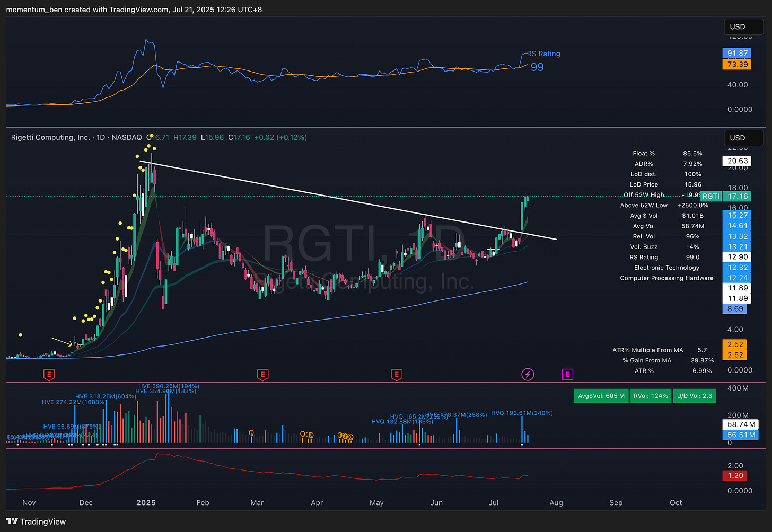Click the ATR % 6.99% row
This screenshot has height=532, width=772.
tap(673, 371)
